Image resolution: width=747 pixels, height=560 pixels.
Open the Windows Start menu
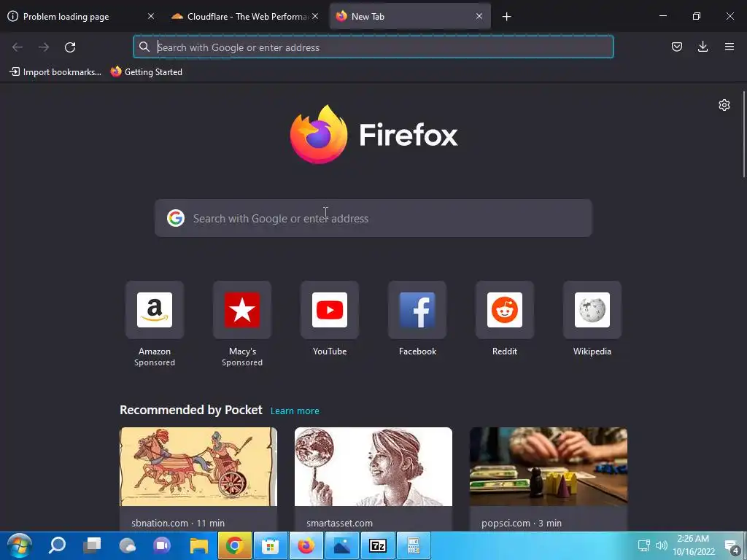tap(20, 545)
